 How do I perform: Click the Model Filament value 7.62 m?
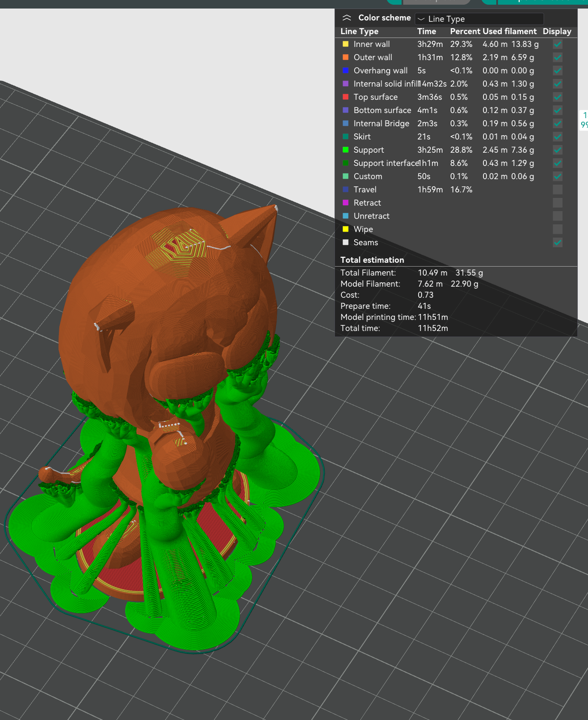(x=430, y=284)
